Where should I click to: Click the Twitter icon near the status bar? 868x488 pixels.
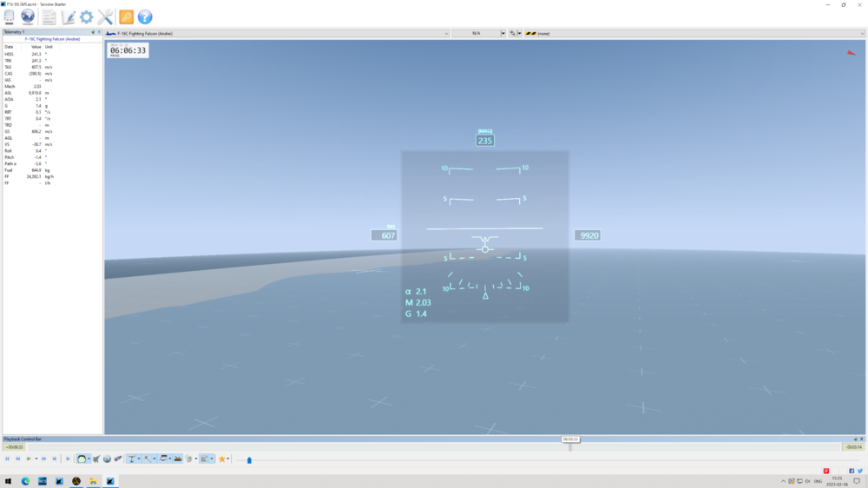click(859, 471)
